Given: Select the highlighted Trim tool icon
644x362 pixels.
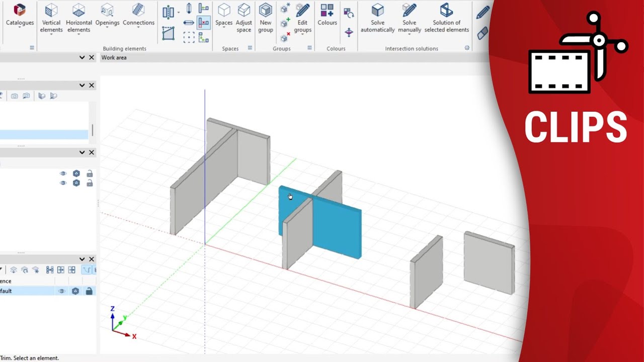Looking at the screenshot, I should (204, 23).
